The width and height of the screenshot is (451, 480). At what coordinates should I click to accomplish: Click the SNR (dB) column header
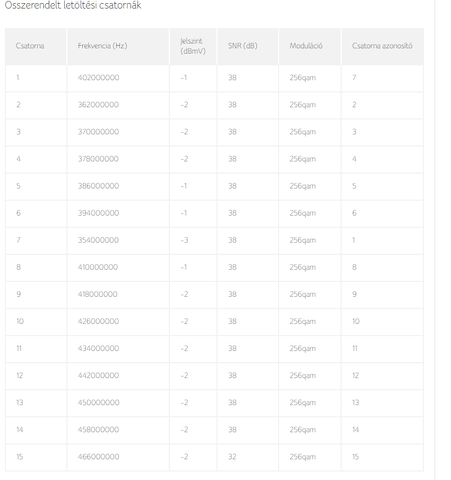pyautogui.click(x=242, y=46)
